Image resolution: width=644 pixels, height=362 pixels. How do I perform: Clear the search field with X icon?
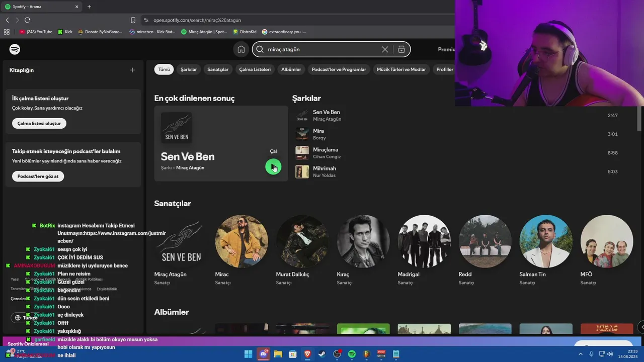(385, 49)
